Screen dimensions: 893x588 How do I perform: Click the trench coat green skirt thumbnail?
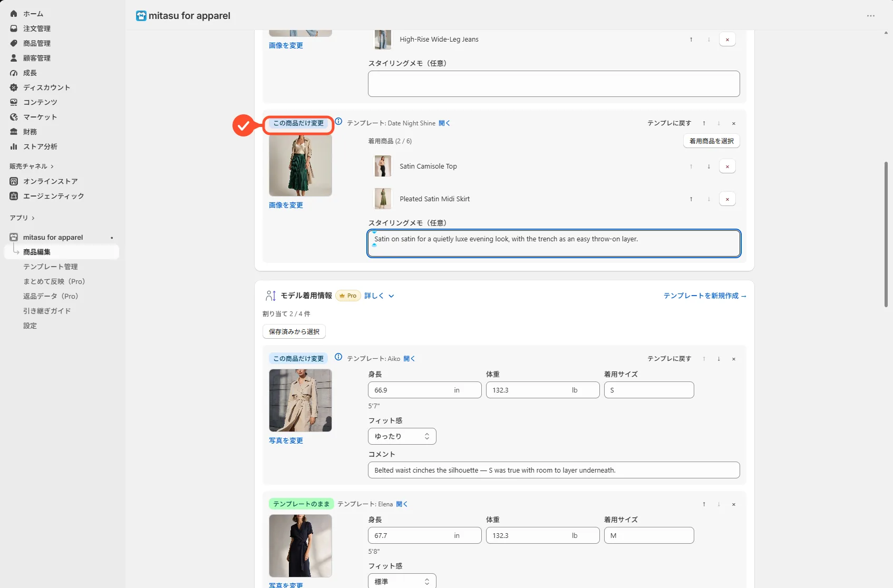click(300, 165)
